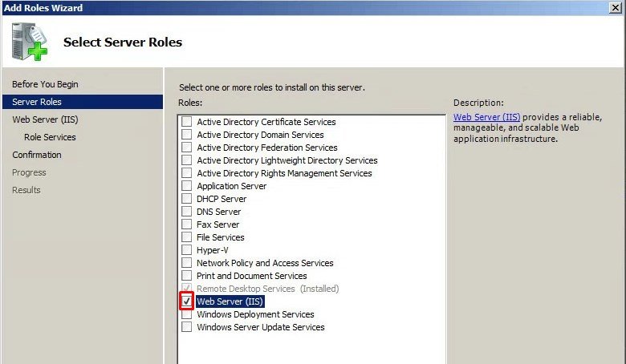Viewport: 626px width, 364px height.
Task: Open the Web Server (IIS) description link
Action: pyautogui.click(x=486, y=116)
